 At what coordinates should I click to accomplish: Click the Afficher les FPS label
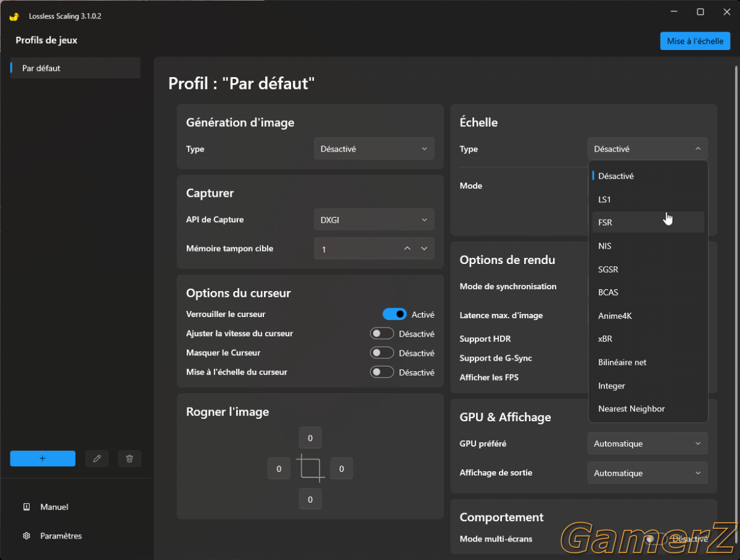point(489,377)
